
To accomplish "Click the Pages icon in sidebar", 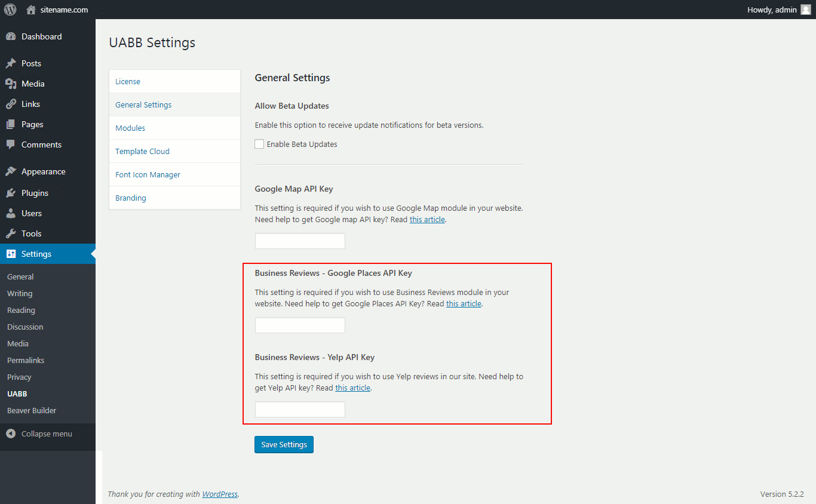I will pos(11,124).
